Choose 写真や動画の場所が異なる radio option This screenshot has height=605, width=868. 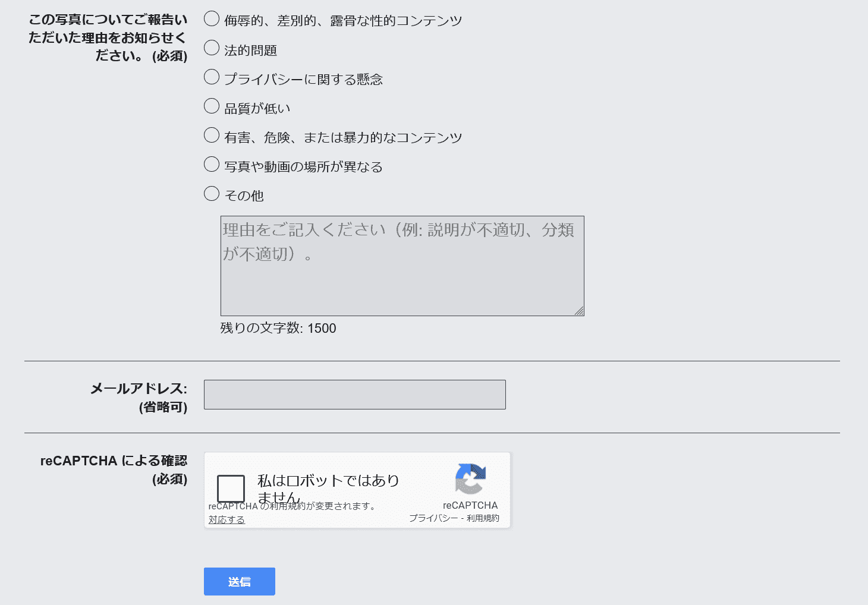click(212, 165)
